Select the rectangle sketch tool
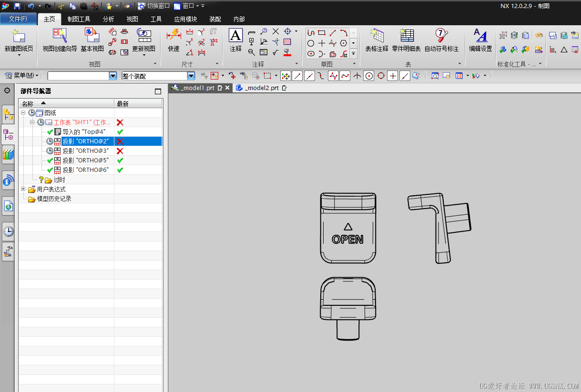Image resolution: width=581 pixels, height=392 pixels. (322, 32)
